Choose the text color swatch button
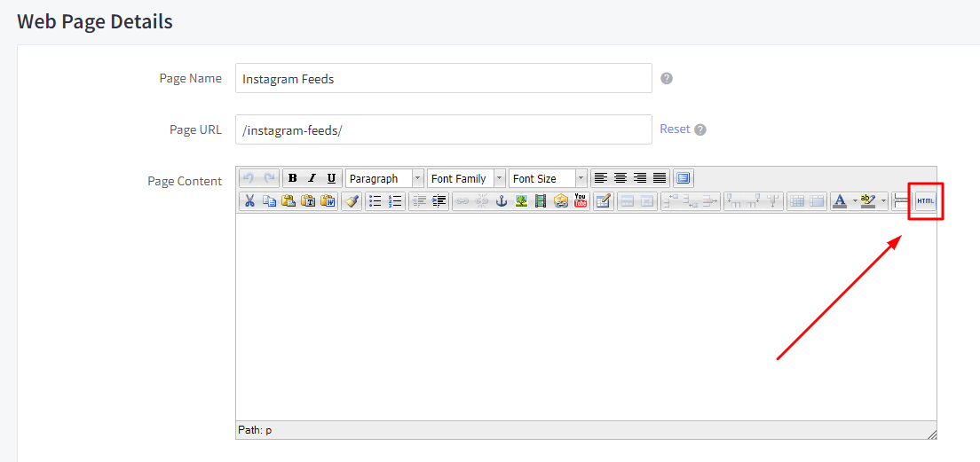 (839, 201)
